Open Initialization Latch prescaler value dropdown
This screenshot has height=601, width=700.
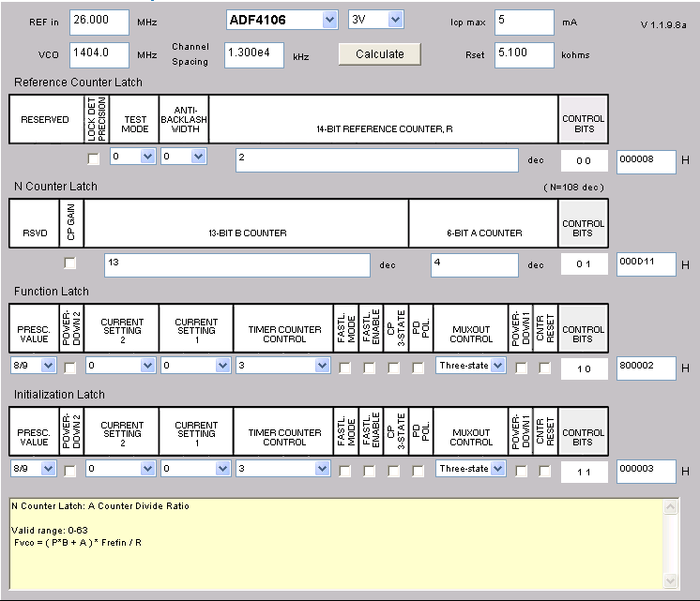point(33,469)
